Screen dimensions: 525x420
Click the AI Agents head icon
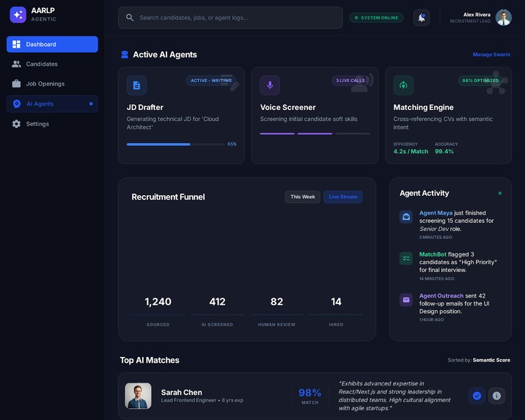pos(17,104)
